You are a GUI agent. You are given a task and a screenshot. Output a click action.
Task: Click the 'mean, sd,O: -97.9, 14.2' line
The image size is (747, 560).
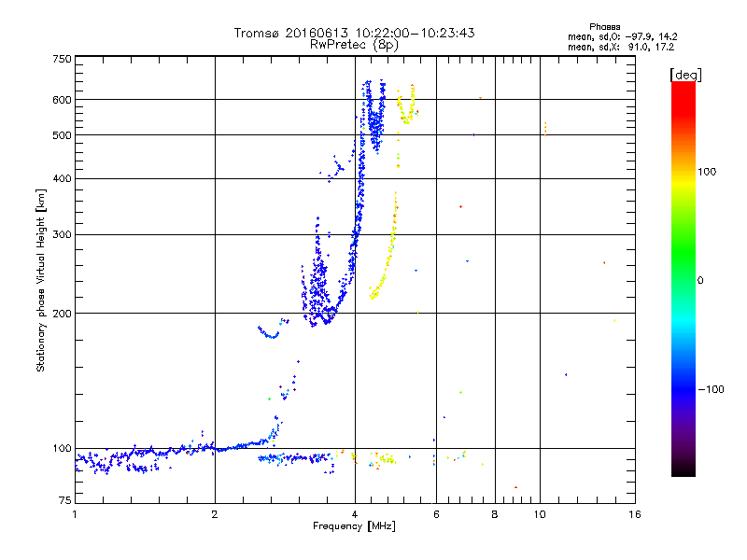pos(622,36)
